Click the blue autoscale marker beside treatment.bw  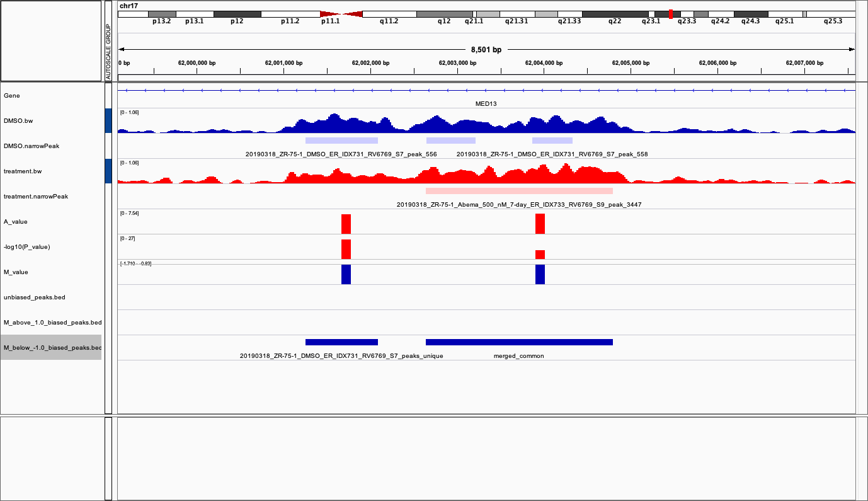click(108, 171)
